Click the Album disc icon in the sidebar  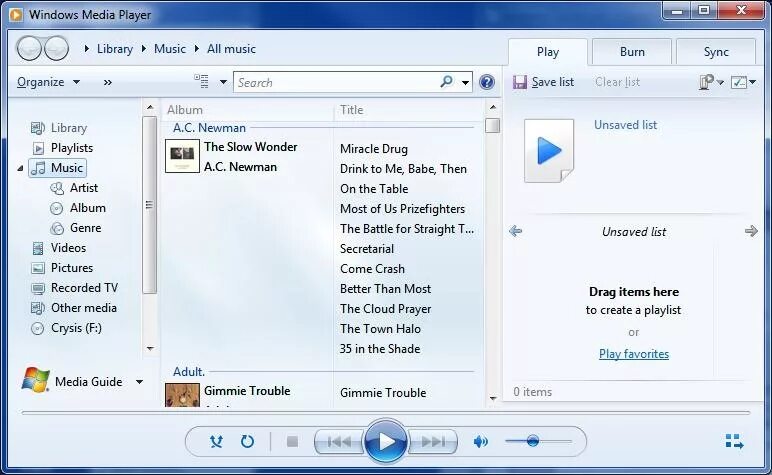(57, 208)
